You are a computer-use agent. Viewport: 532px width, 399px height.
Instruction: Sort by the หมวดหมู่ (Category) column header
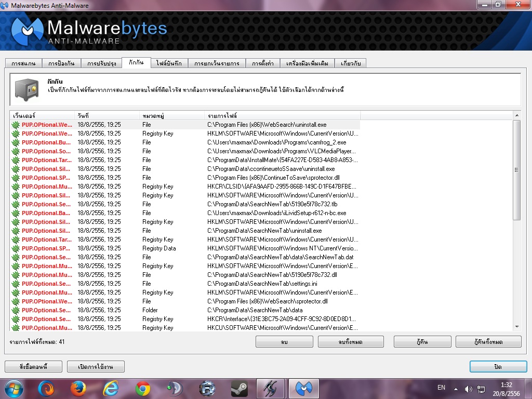click(x=172, y=116)
